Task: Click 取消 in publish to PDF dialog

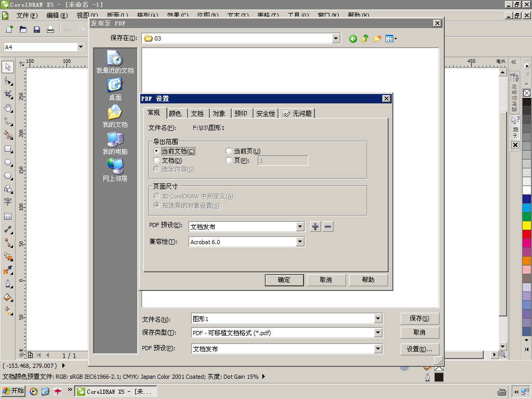Action: (420, 332)
